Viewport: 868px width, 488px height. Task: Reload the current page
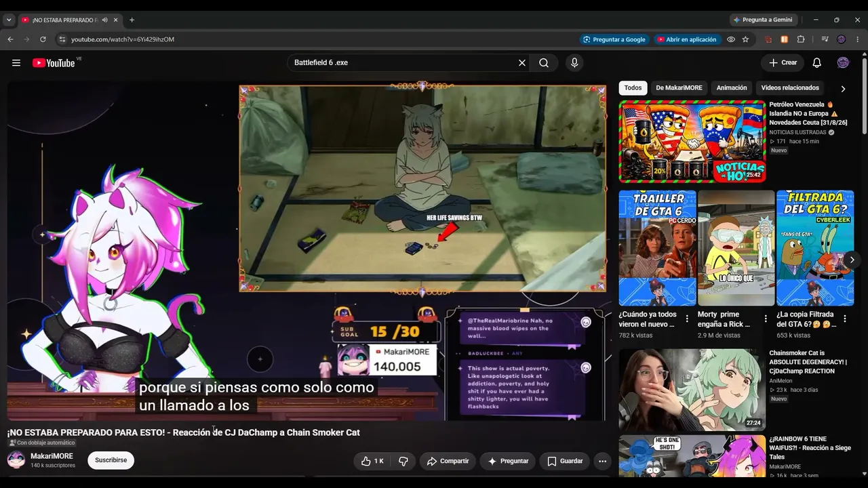pos(43,39)
